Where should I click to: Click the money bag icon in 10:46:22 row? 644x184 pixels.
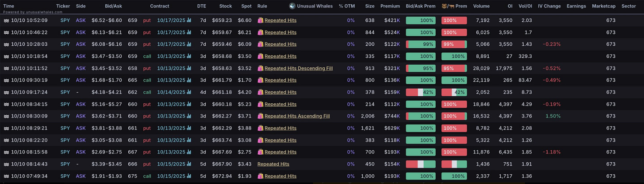pos(261,32)
